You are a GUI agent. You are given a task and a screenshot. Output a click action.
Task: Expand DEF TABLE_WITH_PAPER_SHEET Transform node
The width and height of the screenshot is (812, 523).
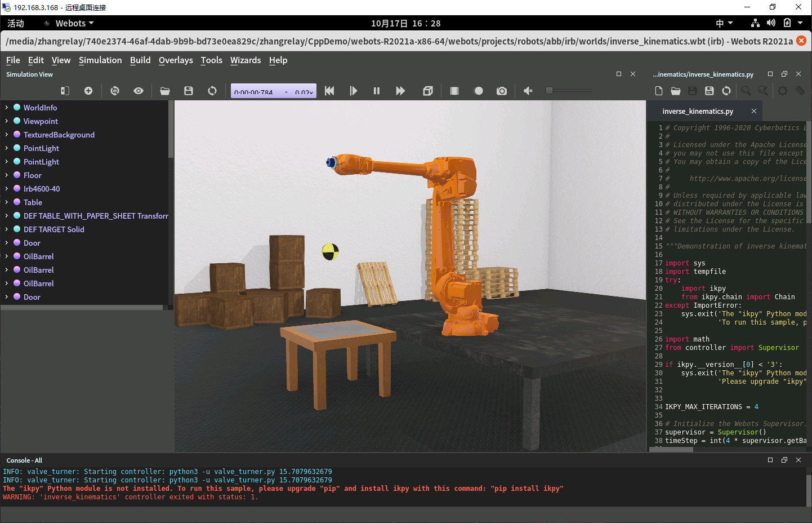pos(7,215)
